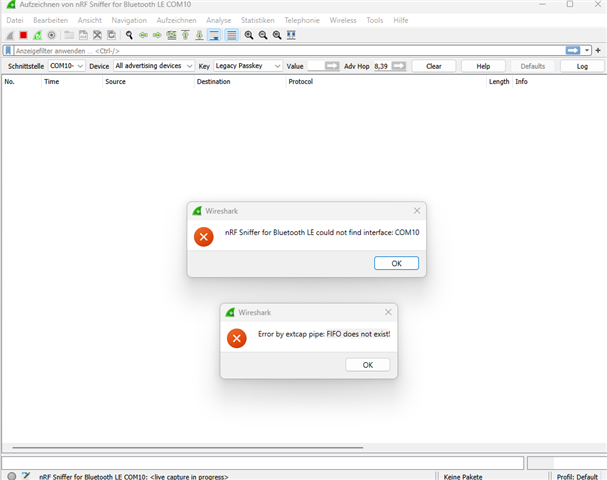Open the Hilfe menu
607x480 pixels.
[x=401, y=20]
